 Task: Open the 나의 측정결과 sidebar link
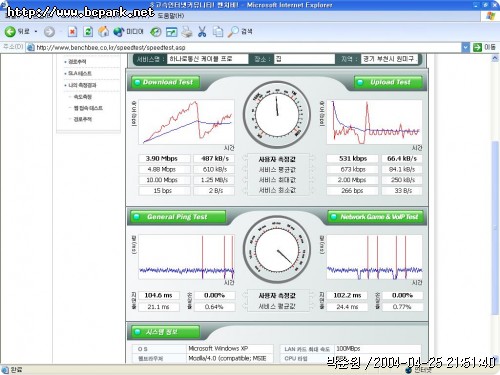[x=82, y=85]
